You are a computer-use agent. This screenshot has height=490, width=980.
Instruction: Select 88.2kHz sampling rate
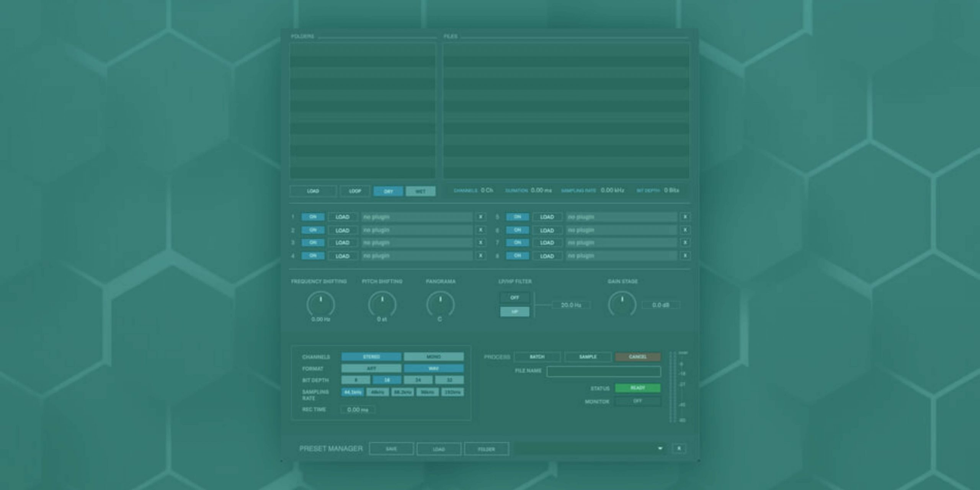click(402, 392)
